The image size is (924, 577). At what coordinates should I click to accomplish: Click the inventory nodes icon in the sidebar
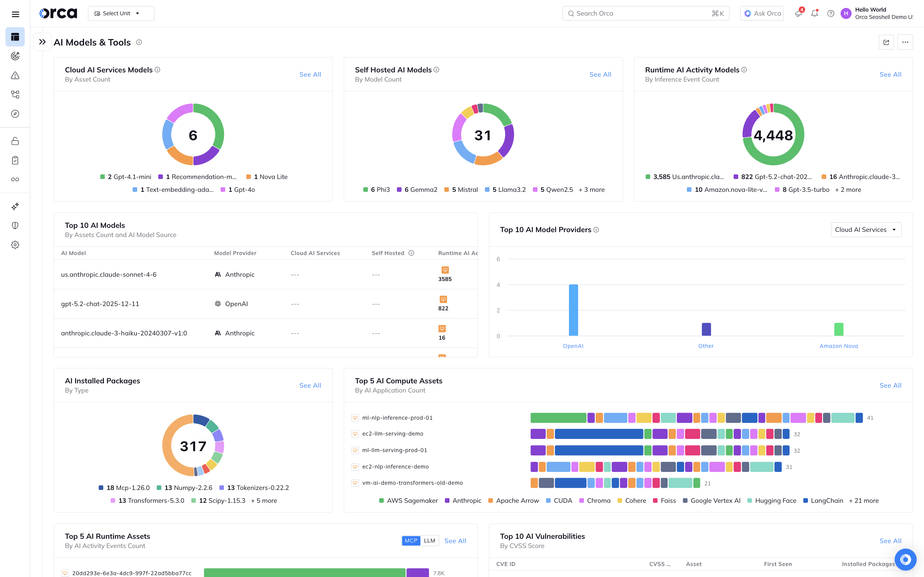point(15,94)
